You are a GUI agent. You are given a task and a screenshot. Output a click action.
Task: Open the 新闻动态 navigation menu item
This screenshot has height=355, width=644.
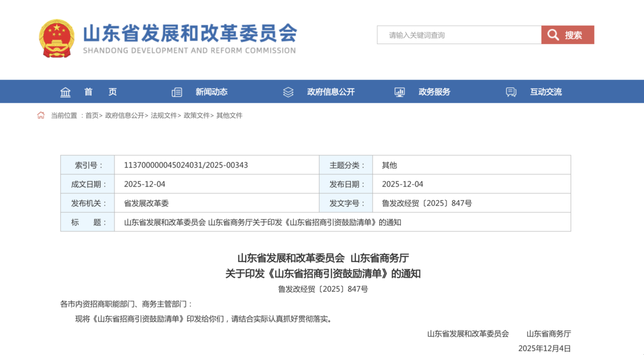[x=211, y=92]
